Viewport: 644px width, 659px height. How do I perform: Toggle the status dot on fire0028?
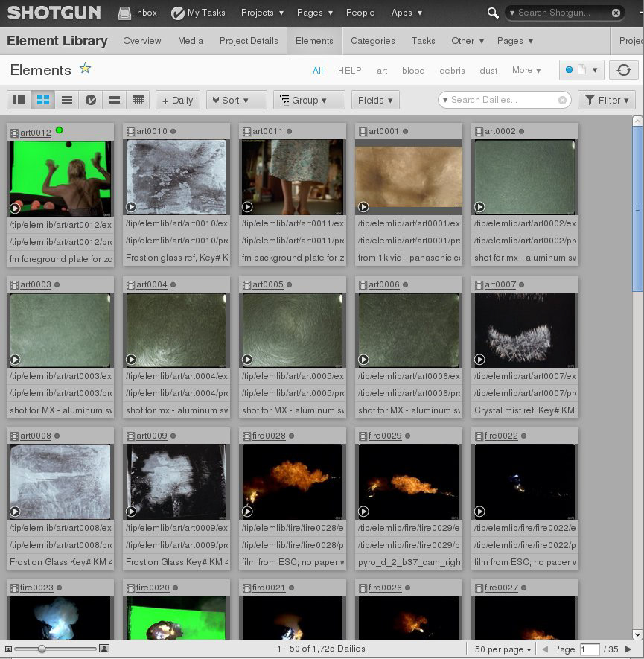tap(292, 436)
